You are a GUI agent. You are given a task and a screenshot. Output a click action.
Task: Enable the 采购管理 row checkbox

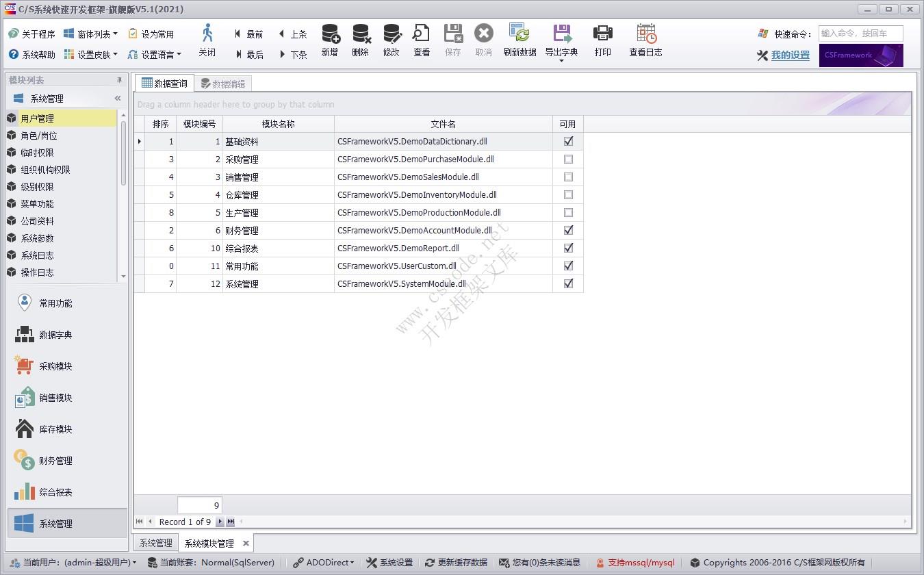point(568,159)
